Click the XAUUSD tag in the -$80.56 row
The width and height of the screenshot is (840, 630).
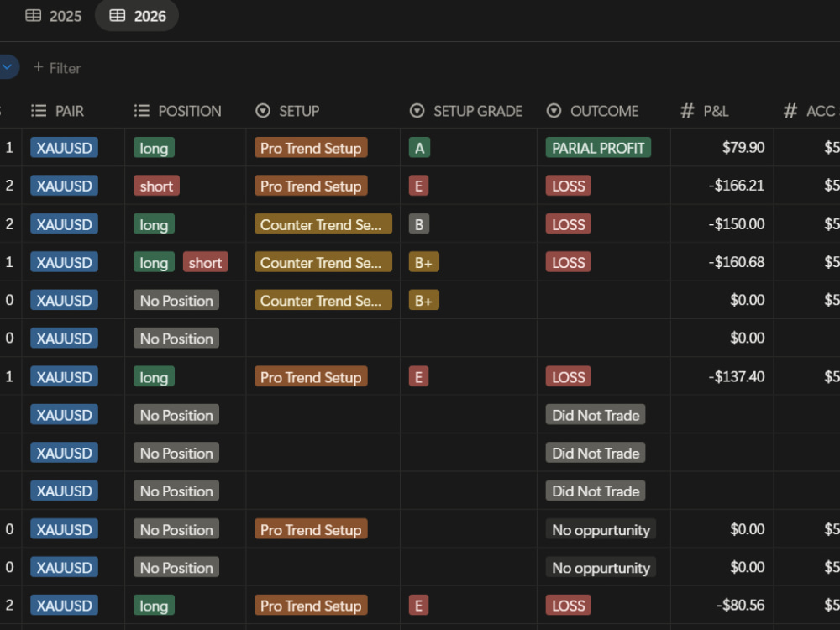point(65,606)
